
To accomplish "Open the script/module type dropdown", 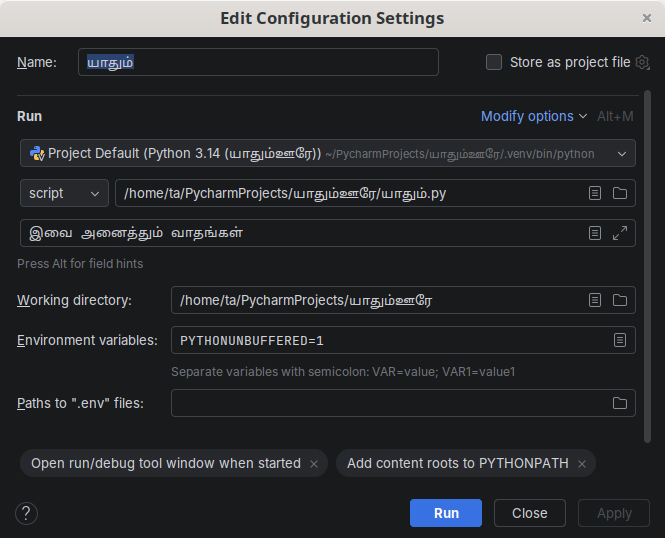I will pos(64,193).
